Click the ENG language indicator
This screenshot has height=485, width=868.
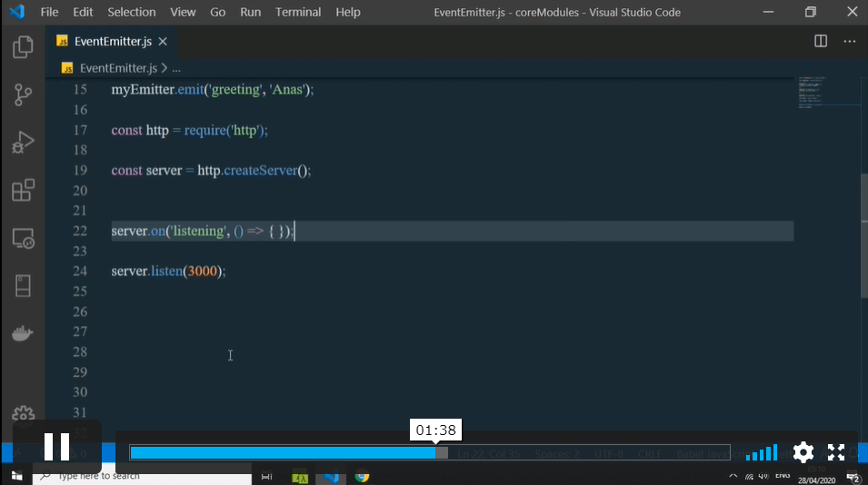click(x=783, y=476)
